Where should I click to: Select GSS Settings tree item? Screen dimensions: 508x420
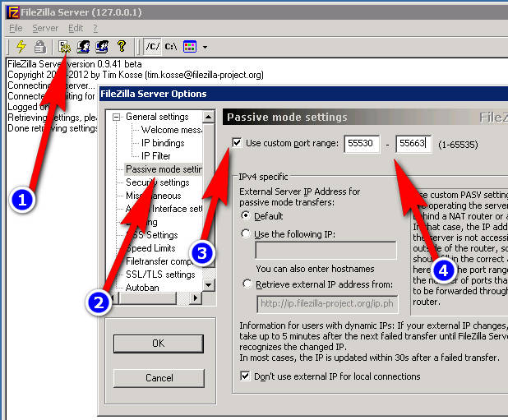pos(152,235)
